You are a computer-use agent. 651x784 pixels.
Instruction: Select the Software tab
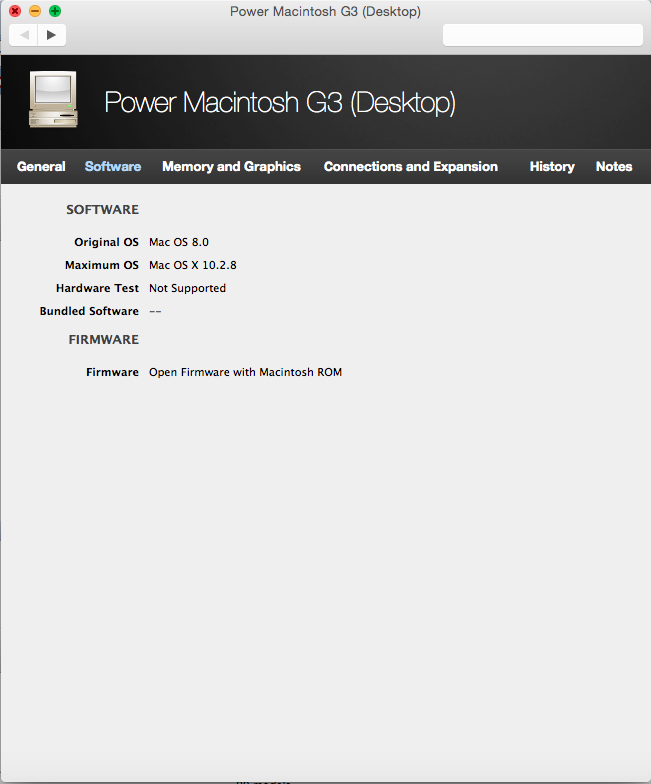[x=113, y=166]
